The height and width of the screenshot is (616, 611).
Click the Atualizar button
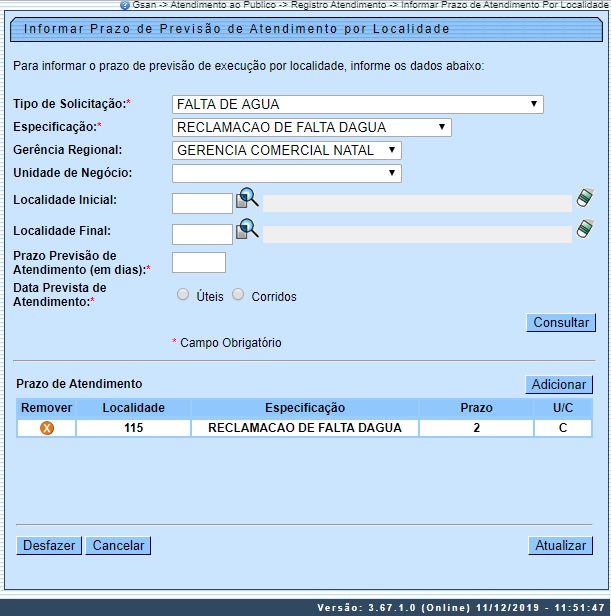tap(560, 546)
